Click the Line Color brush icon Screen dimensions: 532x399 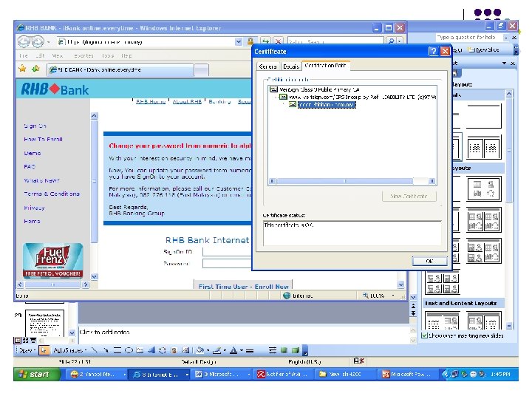pyautogui.click(x=217, y=350)
